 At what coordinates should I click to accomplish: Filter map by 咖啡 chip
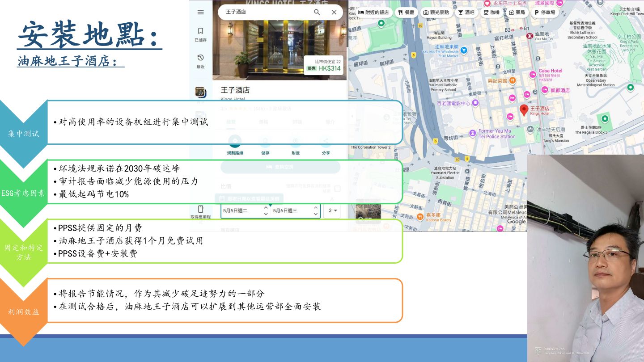[492, 13]
